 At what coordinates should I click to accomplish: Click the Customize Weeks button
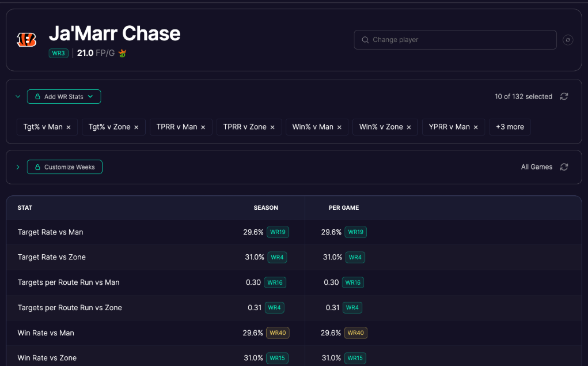click(x=65, y=167)
